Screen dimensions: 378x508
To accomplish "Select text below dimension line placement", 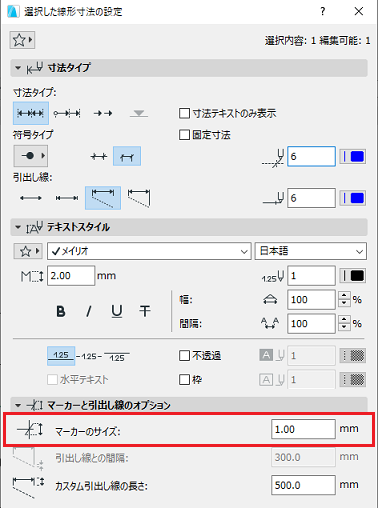I will point(117,357).
